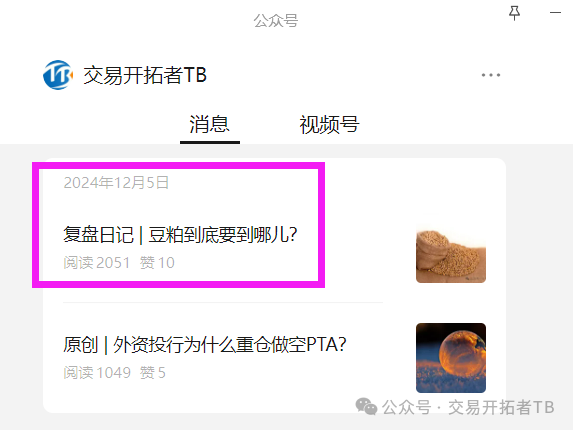The width and height of the screenshot is (573, 430).
Task: Pin the 公众号 window on top
Action: click(515, 13)
